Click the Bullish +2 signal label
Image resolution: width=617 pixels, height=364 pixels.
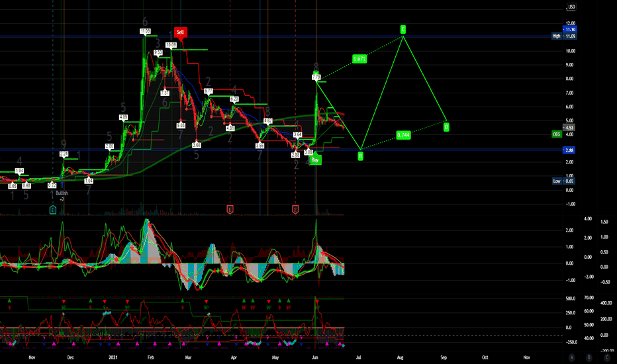pyautogui.click(x=62, y=197)
